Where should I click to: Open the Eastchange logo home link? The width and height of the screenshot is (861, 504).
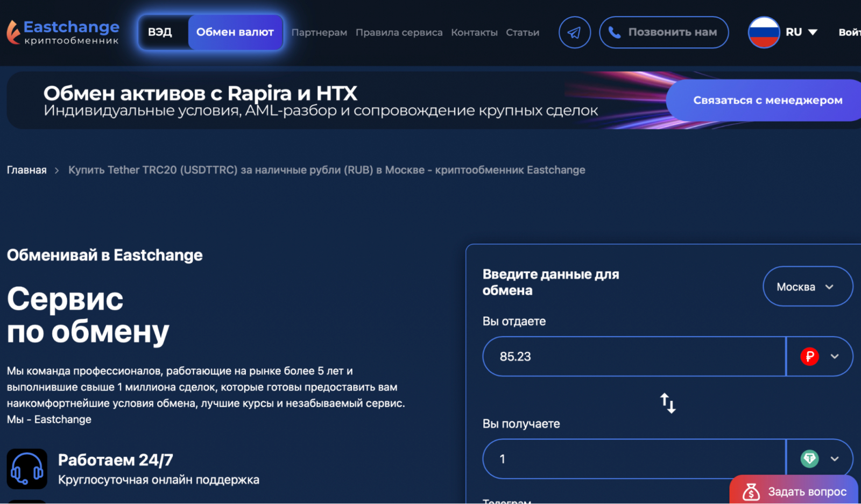point(63,32)
